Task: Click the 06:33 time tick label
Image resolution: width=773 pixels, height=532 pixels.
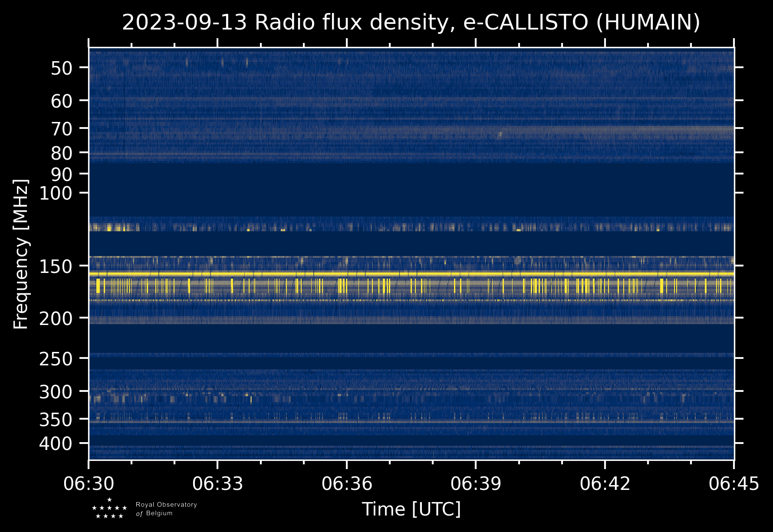Action: coord(218,483)
